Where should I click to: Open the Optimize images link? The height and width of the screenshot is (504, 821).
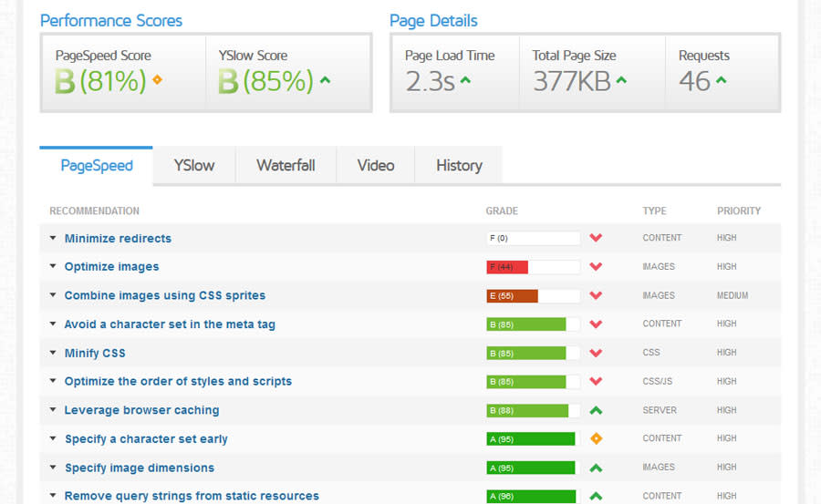pyautogui.click(x=111, y=266)
